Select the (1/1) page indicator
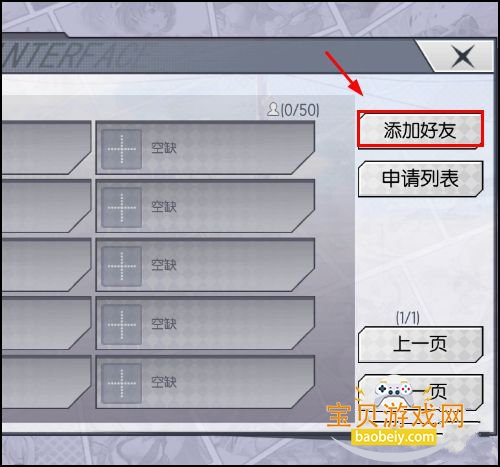The image size is (500, 467). (408, 318)
